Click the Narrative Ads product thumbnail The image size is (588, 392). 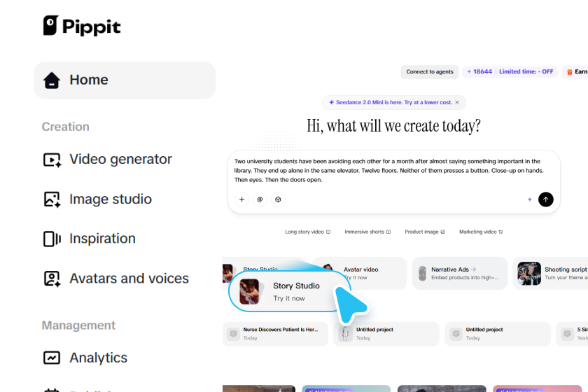[423, 274]
